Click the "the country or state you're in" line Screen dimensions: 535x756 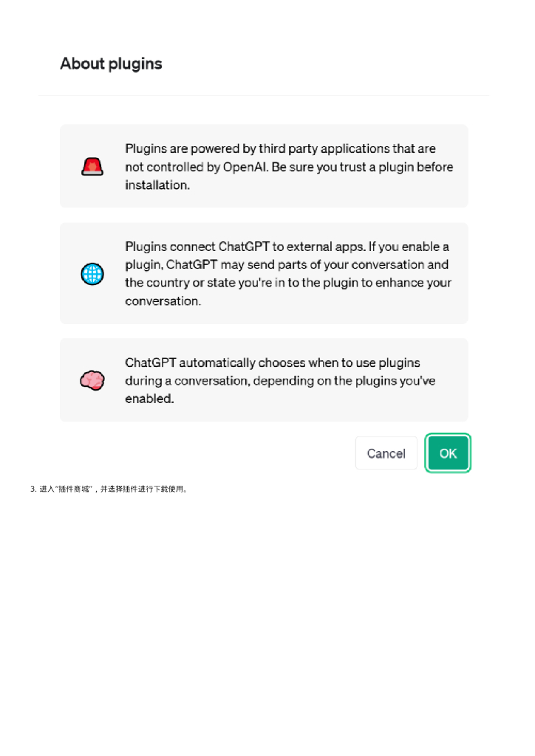288,283
